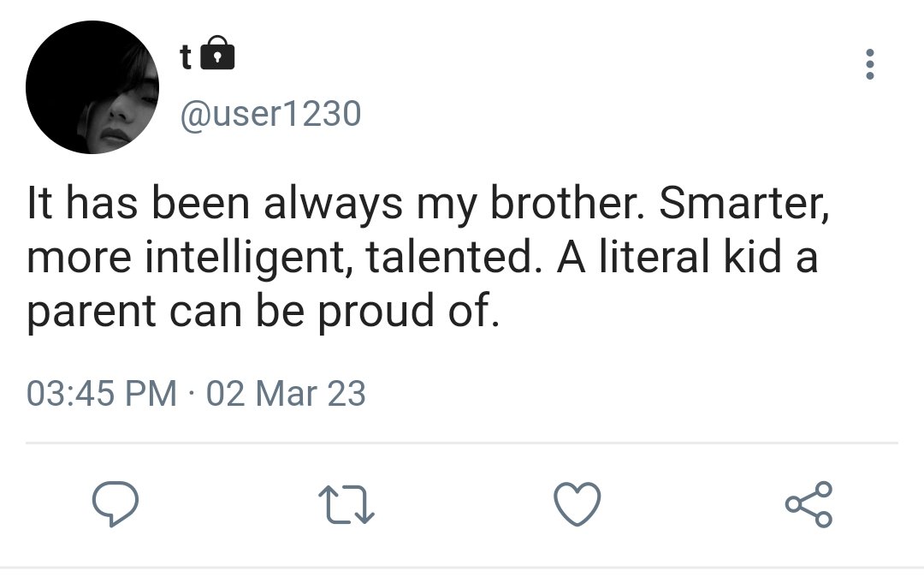Open the profile picture avatar

click(x=92, y=87)
